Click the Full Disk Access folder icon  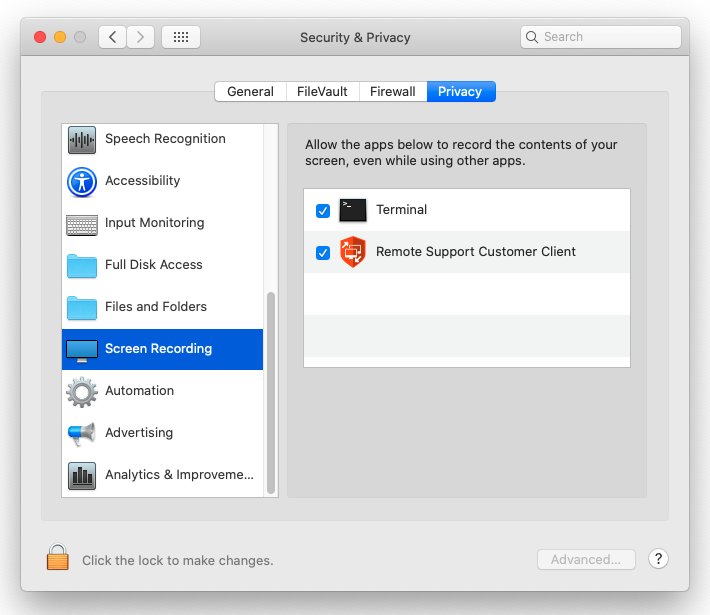click(x=82, y=266)
